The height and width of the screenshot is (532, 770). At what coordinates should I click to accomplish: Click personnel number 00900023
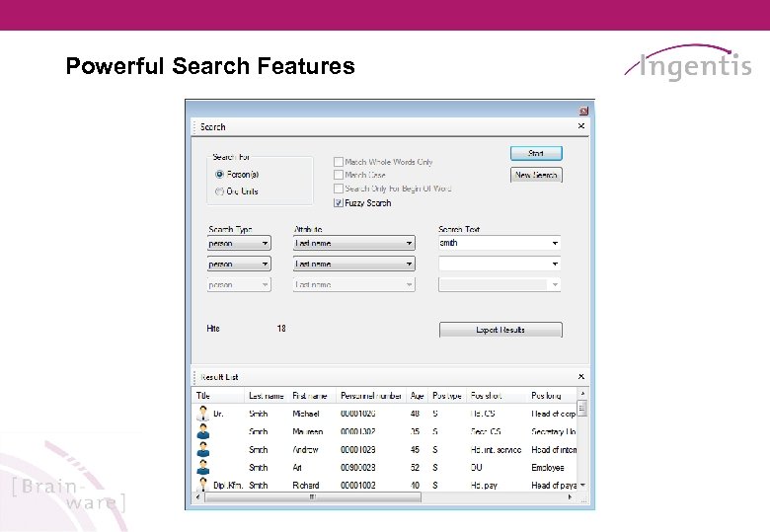(x=358, y=468)
